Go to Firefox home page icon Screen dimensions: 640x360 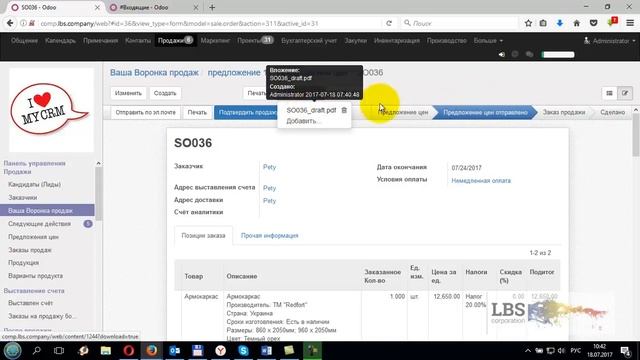[576, 23]
